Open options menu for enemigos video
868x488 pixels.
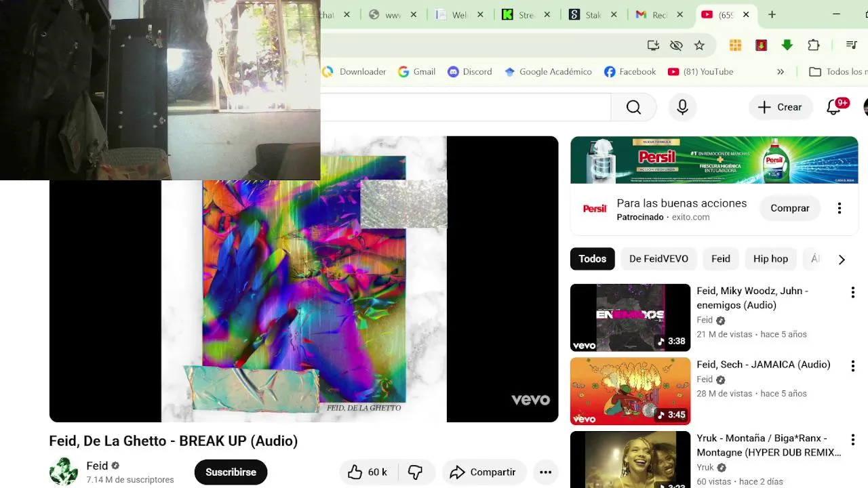(x=852, y=293)
